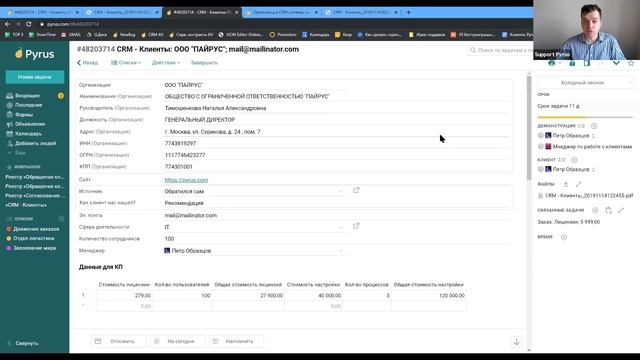Image resolution: width=640 pixels, height=360 pixels.
Task: Open the Сфера деятельности external link icon
Action: point(356,226)
